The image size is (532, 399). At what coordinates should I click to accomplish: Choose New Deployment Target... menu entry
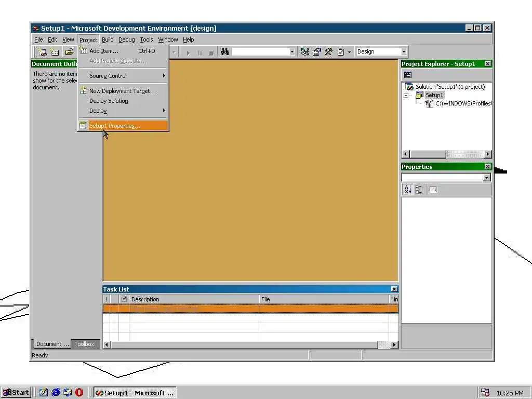click(x=123, y=91)
